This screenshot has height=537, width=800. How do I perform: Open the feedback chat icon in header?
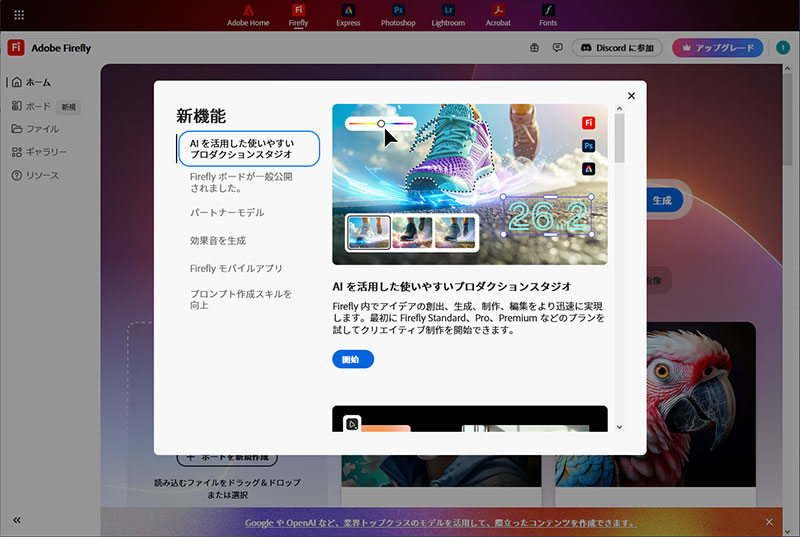pos(557,48)
